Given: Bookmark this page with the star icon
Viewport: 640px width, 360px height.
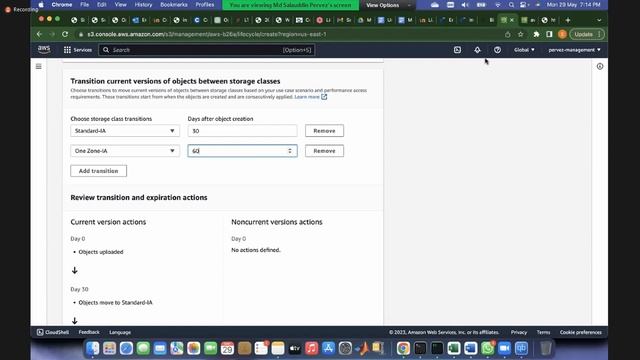Looking at the screenshot, I should (520, 34).
